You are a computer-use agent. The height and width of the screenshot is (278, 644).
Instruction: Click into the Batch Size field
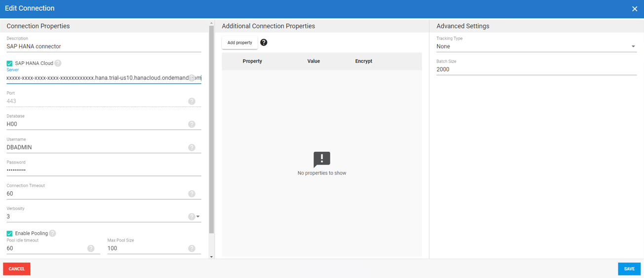[536, 69]
